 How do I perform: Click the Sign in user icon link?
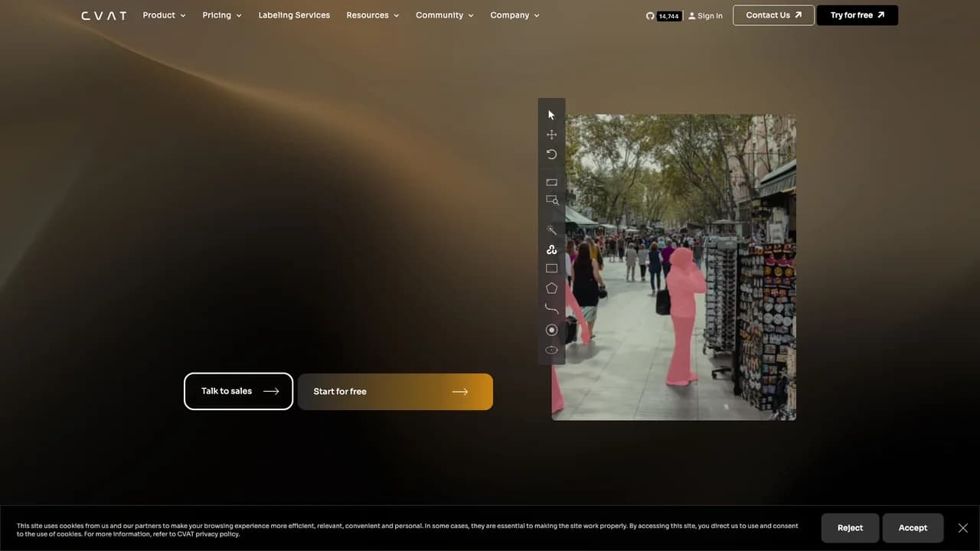tap(705, 15)
